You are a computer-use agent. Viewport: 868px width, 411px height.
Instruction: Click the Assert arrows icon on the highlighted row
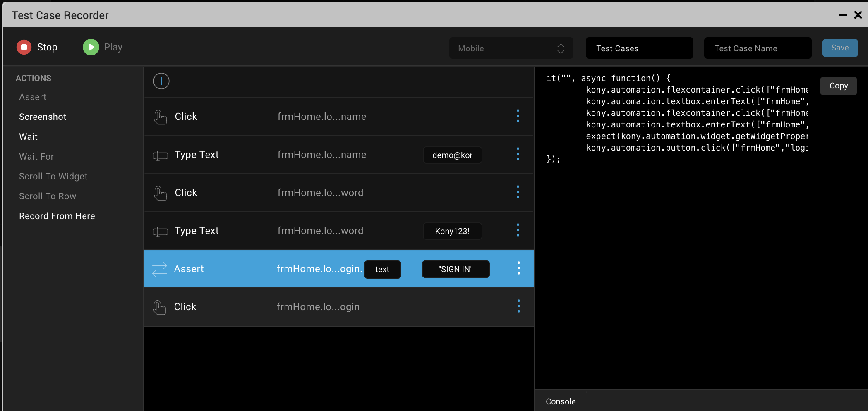pyautogui.click(x=159, y=268)
